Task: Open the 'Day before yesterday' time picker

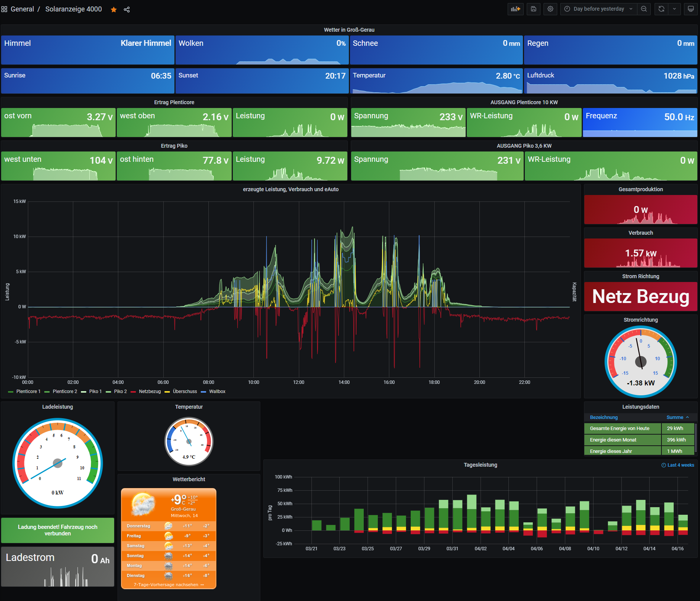Action: [x=598, y=9]
